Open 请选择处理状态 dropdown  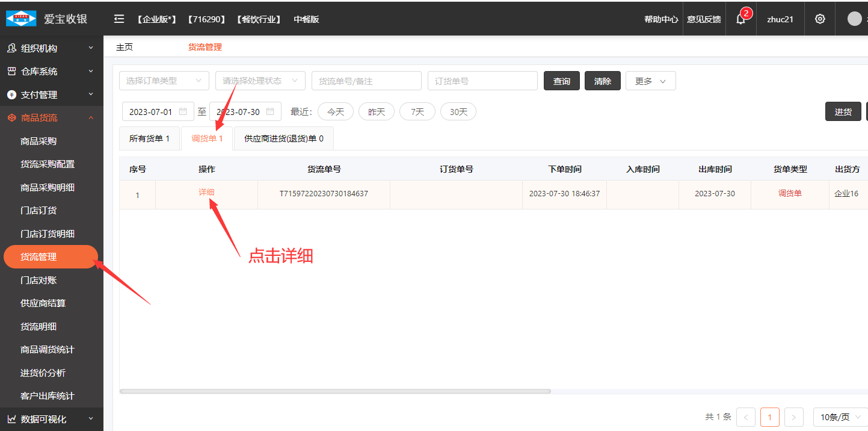260,81
